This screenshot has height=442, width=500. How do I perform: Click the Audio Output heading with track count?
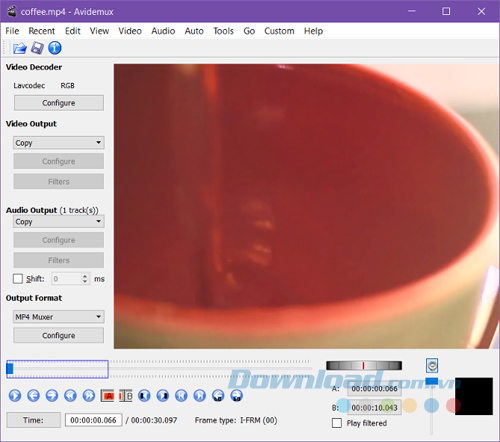coord(52,210)
